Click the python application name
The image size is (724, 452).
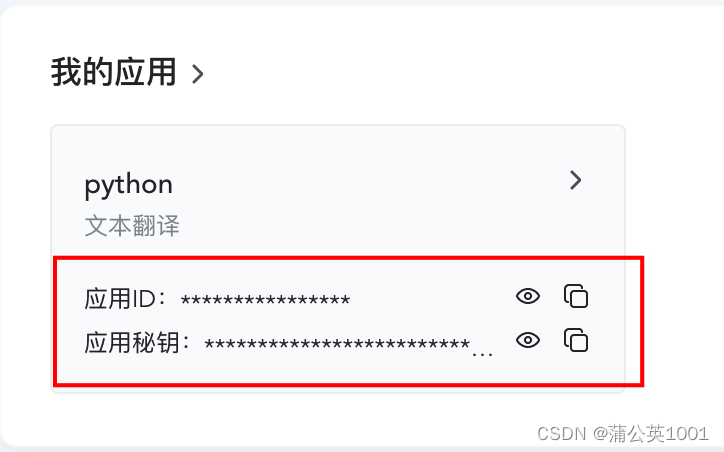[128, 185]
